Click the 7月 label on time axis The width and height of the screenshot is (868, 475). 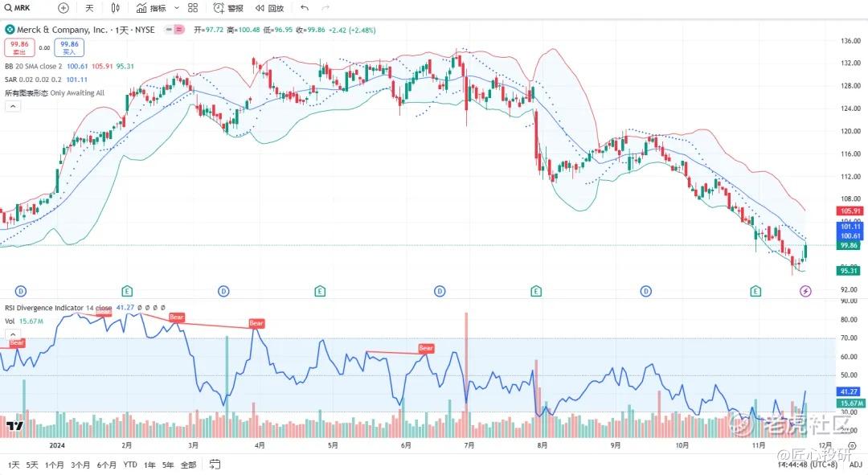click(x=469, y=445)
